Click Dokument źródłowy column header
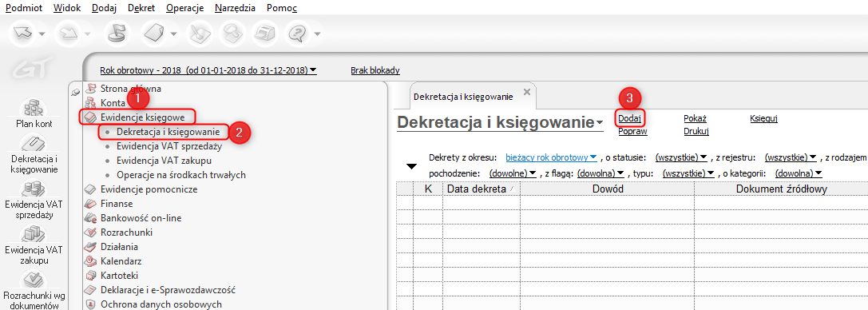The image size is (868, 310). 781,189
